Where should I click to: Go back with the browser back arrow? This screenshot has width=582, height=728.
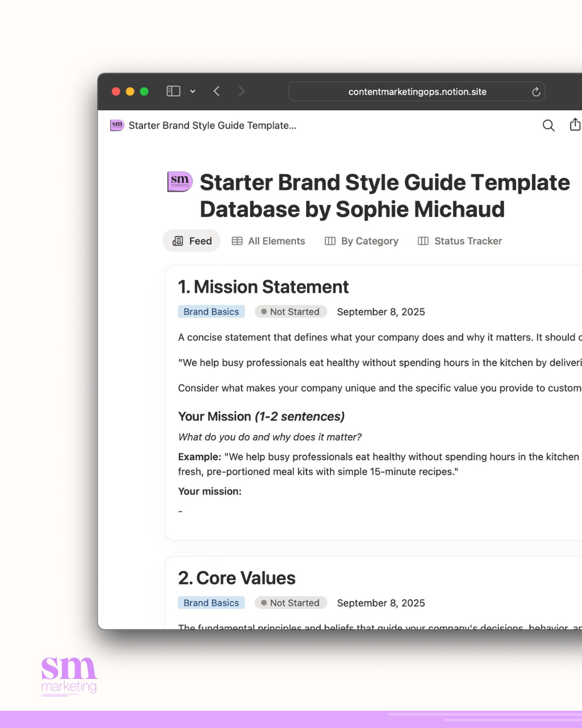217,91
